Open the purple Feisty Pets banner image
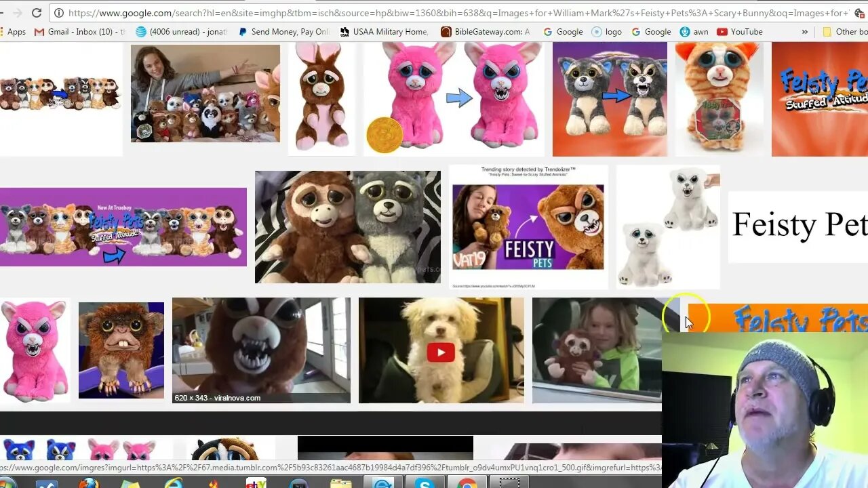This screenshot has width=868, height=488. coord(123,227)
